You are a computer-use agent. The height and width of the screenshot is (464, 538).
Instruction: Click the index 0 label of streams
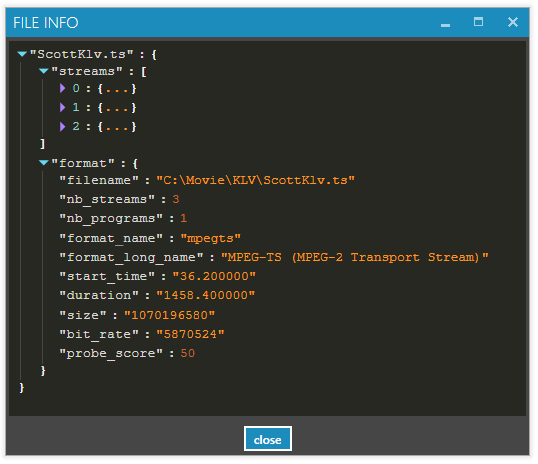(x=76, y=89)
